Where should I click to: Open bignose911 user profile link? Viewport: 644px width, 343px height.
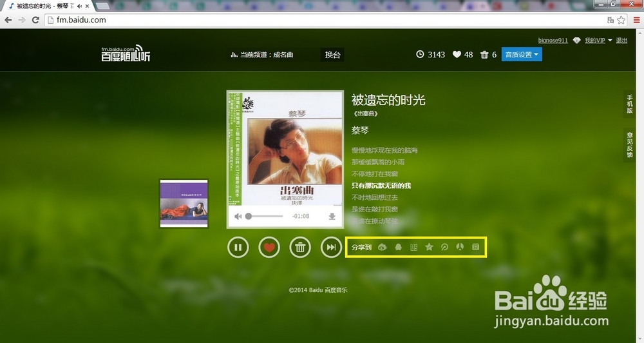click(553, 41)
